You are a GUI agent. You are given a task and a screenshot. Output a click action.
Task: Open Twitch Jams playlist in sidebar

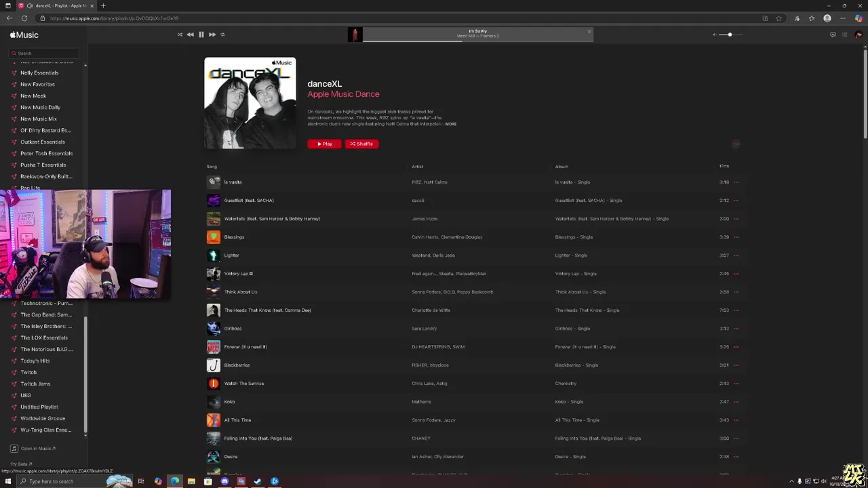[35, 384]
